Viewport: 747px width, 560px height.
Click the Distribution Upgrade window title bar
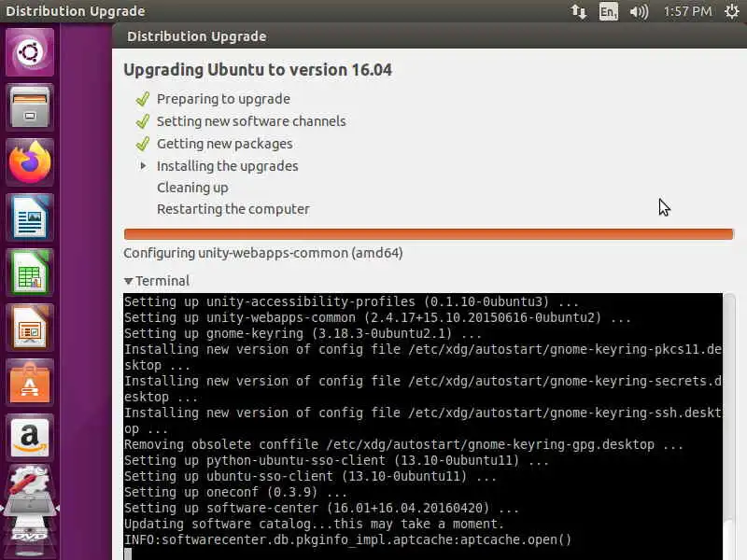pyautogui.click(x=430, y=36)
